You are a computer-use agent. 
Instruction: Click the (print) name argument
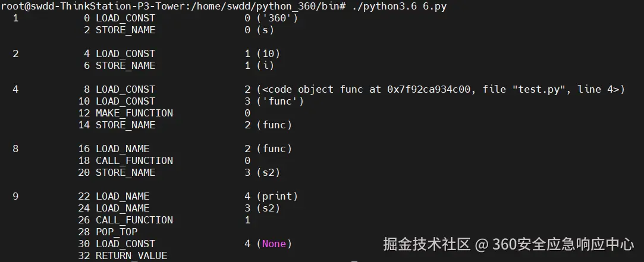(277, 196)
